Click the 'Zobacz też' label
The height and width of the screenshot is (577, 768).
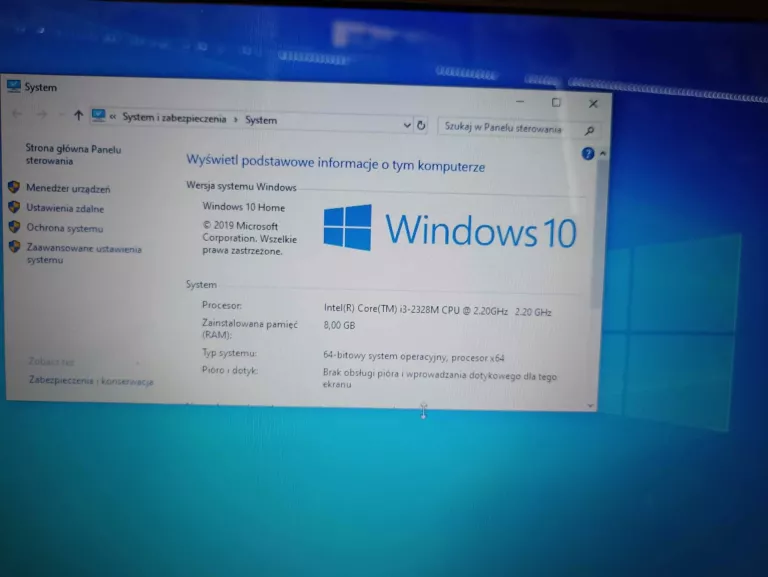(x=51, y=361)
